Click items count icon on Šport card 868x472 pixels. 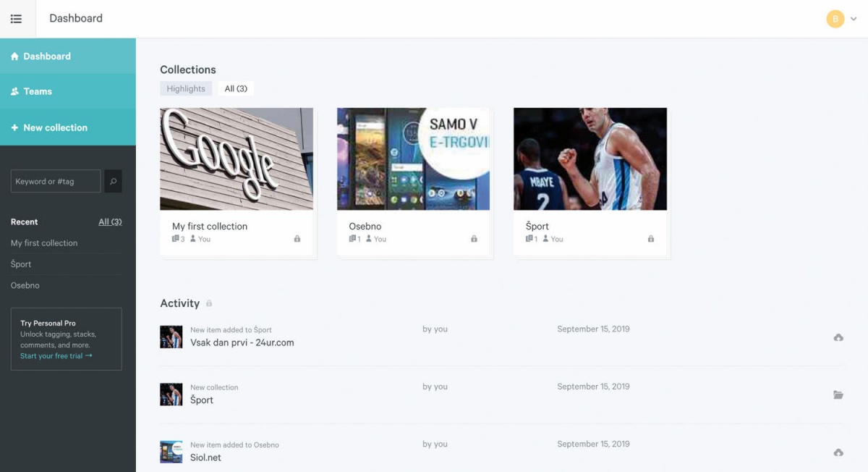coord(529,239)
